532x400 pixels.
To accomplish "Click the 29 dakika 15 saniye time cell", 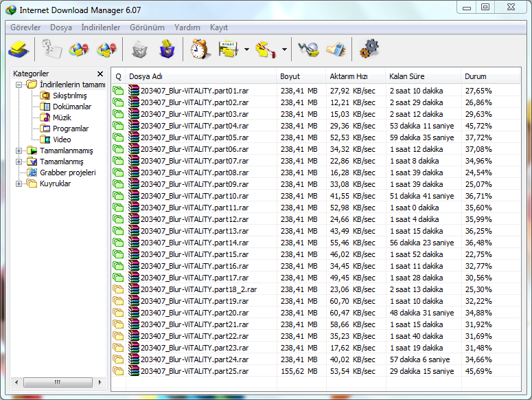I will 421,371.
